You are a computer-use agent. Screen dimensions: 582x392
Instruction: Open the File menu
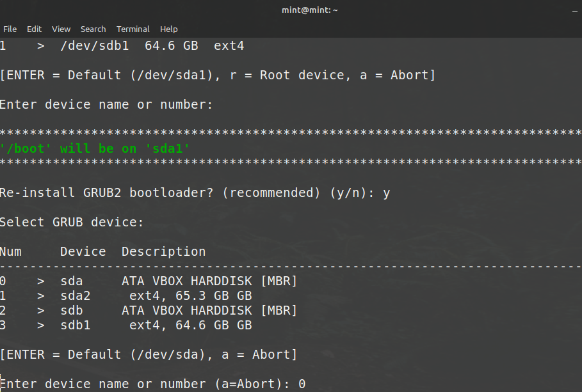tap(10, 29)
